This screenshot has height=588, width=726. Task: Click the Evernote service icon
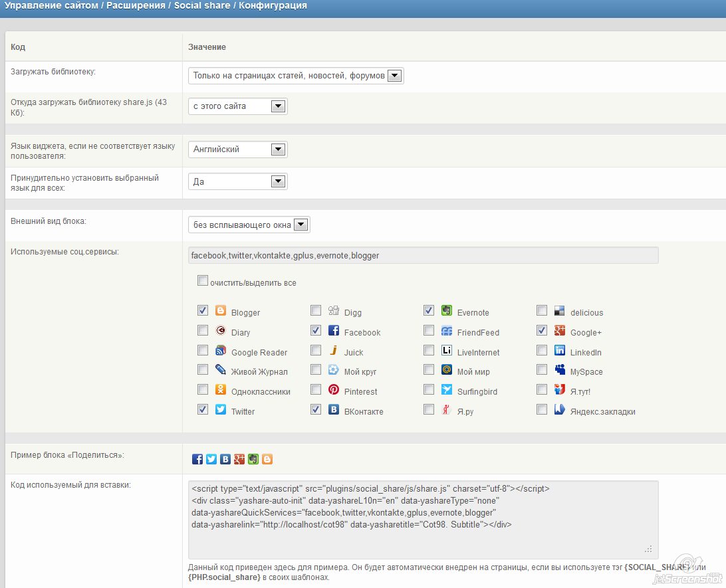click(x=447, y=310)
